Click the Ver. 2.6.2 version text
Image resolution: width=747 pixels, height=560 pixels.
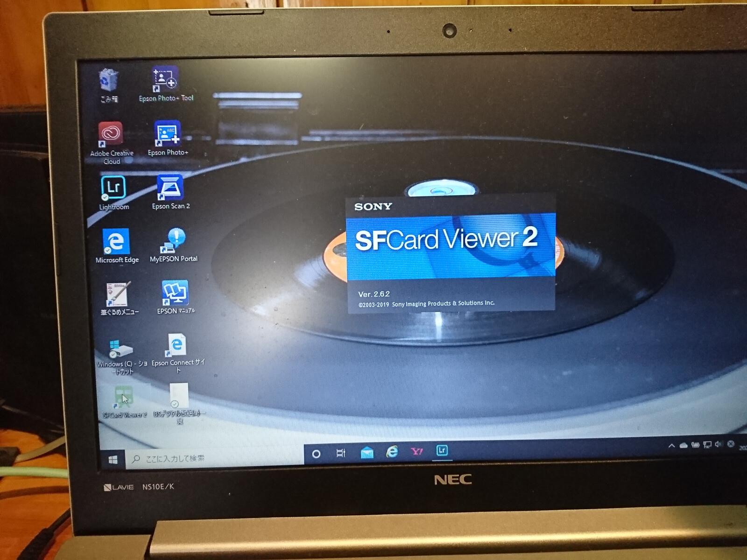click(373, 294)
